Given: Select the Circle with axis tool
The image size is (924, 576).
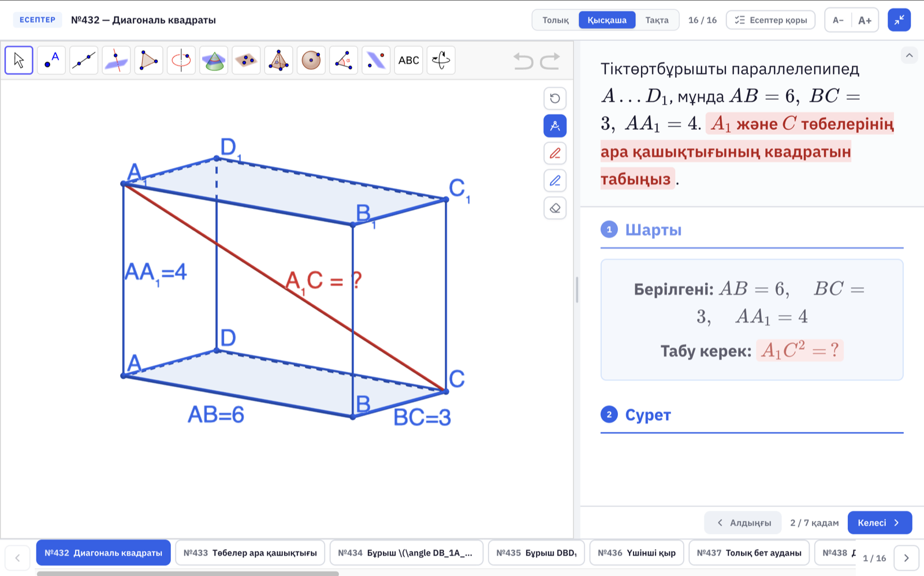Looking at the screenshot, I should click(181, 60).
